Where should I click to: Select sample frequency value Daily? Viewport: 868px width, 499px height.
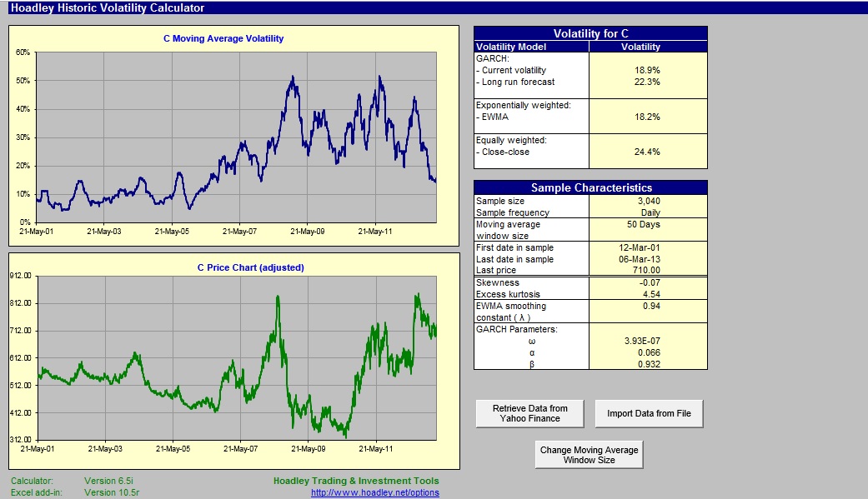(x=650, y=212)
